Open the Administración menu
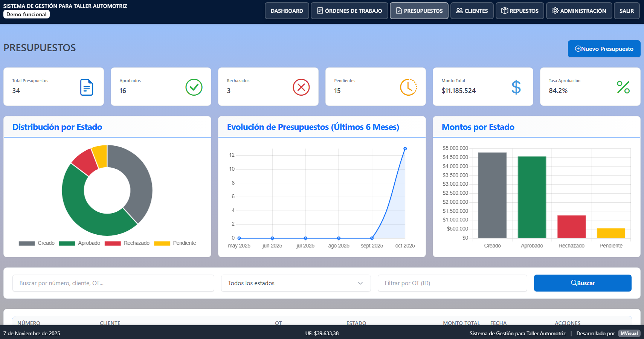The image size is (644, 339). [x=579, y=11]
